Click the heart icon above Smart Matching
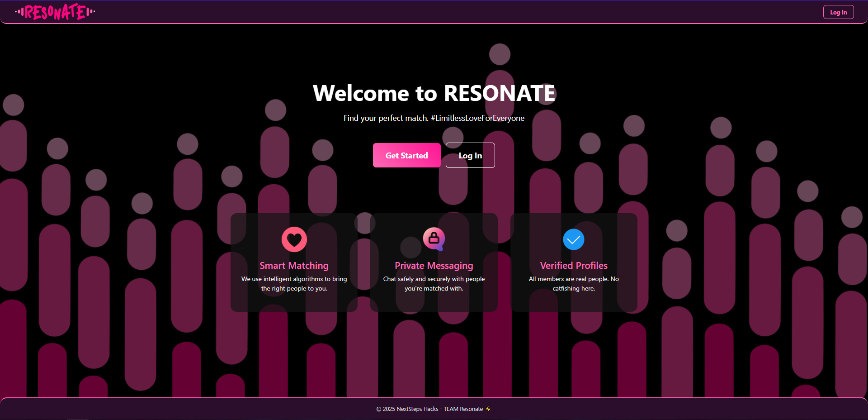 coord(294,239)
